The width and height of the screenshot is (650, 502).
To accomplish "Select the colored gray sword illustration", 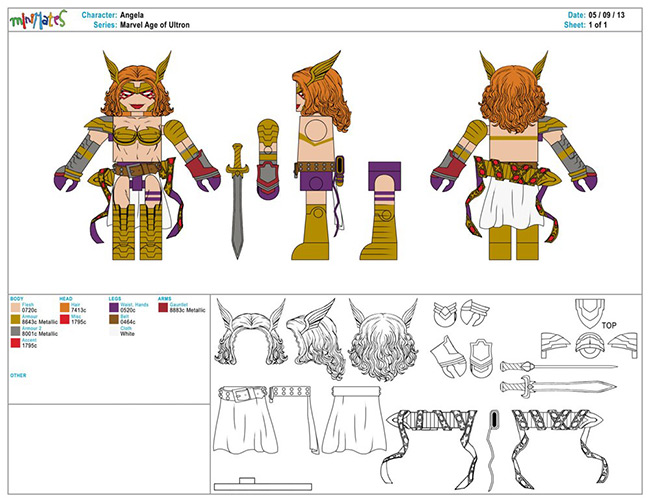I will [237, 201].
